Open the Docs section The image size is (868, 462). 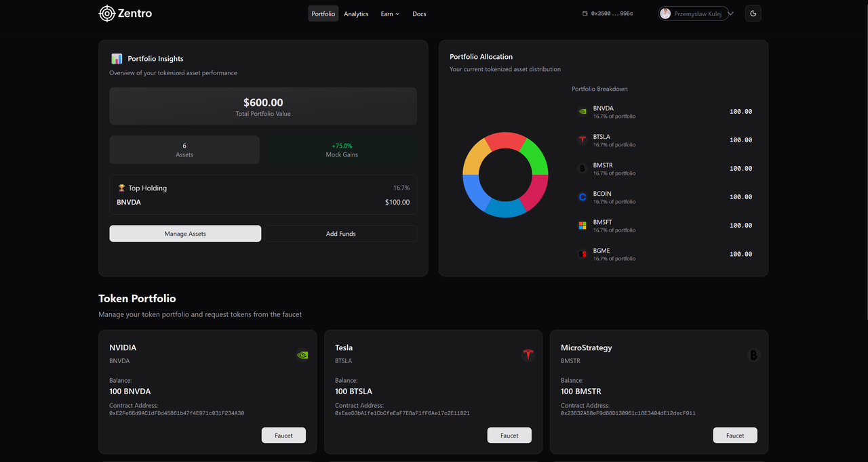[419, 14]
